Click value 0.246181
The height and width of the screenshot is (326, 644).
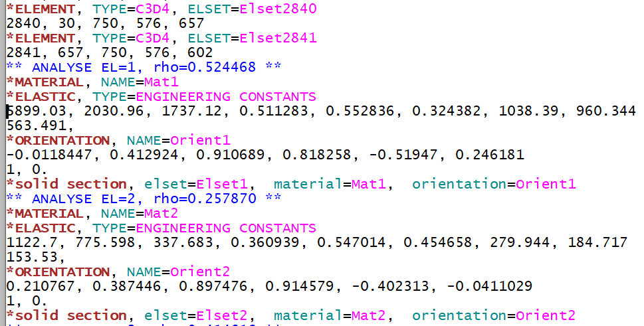click(x=490, y=155)
